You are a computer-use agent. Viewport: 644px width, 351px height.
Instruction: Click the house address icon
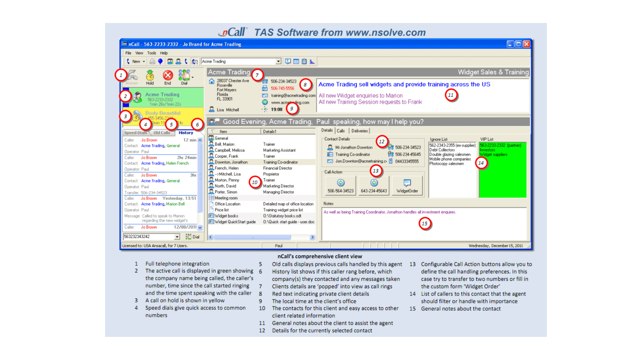212,81
